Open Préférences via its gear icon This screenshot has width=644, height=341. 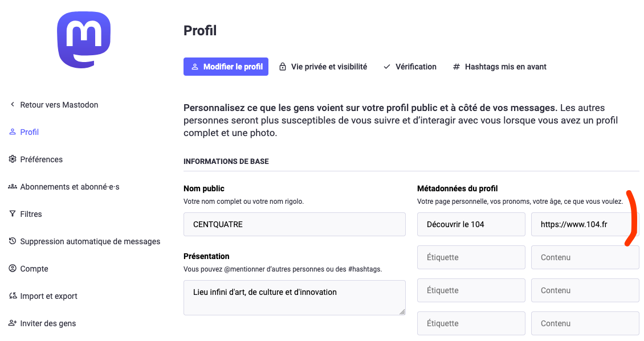tap(13, 159)
